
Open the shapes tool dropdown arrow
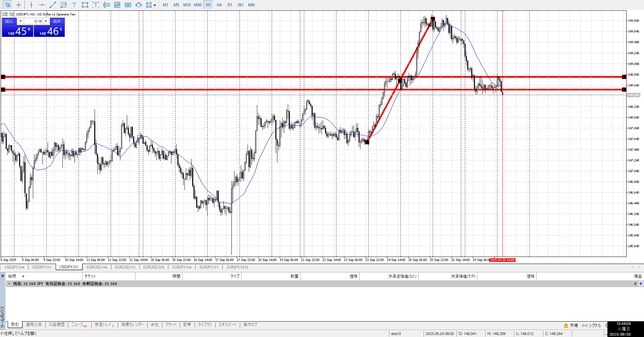coord(155,5)
